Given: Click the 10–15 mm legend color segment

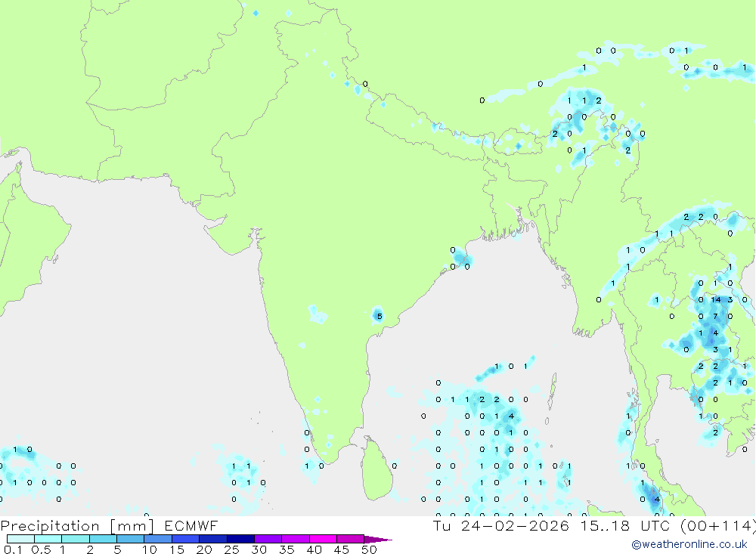Looking at the screenshot, I should (158, 539).
